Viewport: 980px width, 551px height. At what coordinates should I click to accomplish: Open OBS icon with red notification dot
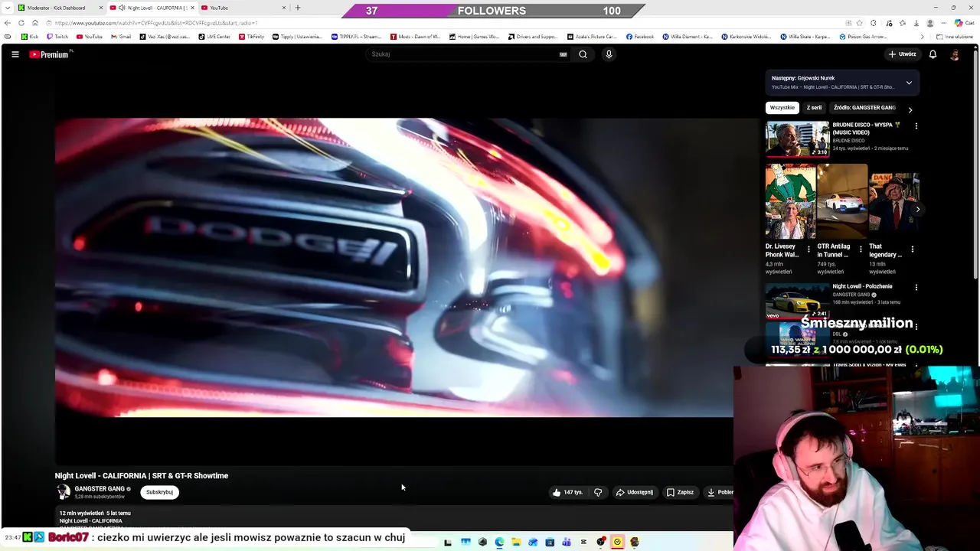601,542
